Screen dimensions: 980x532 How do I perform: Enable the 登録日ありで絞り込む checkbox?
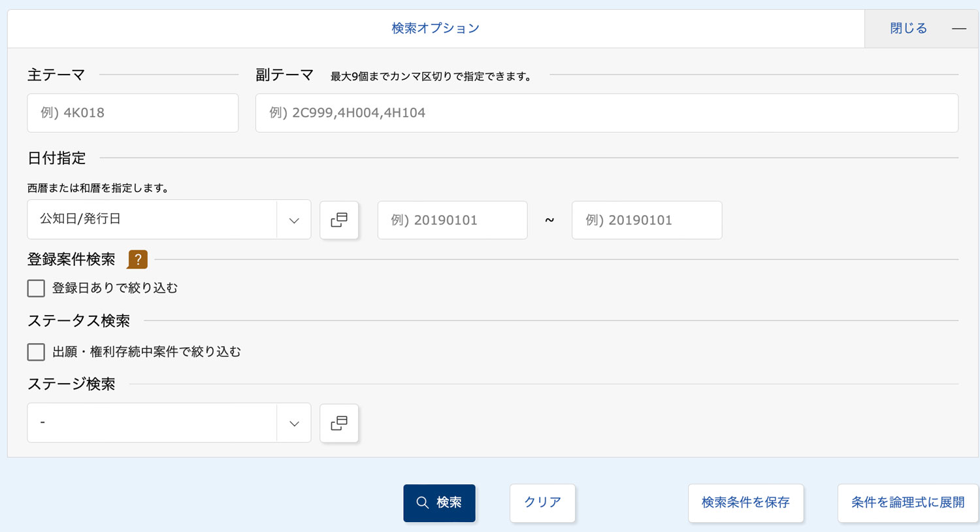(36, 288)
